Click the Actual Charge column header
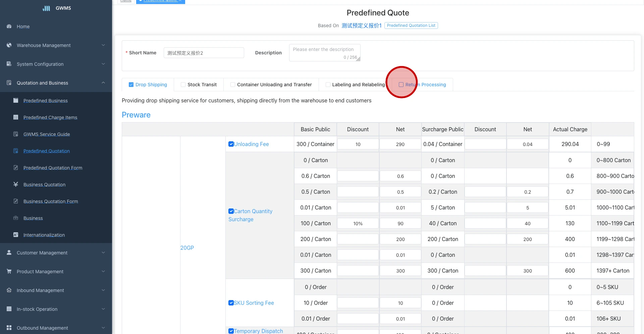644x334 pixels. coord(570,129)
